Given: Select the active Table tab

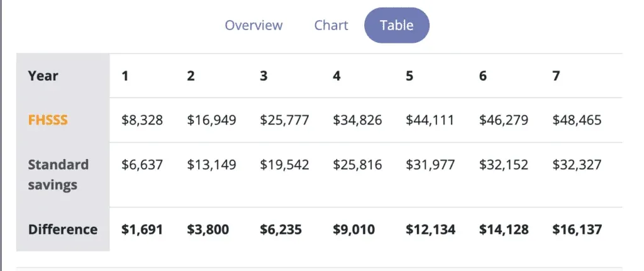Looking at the screenshot, I should (397, 25).
